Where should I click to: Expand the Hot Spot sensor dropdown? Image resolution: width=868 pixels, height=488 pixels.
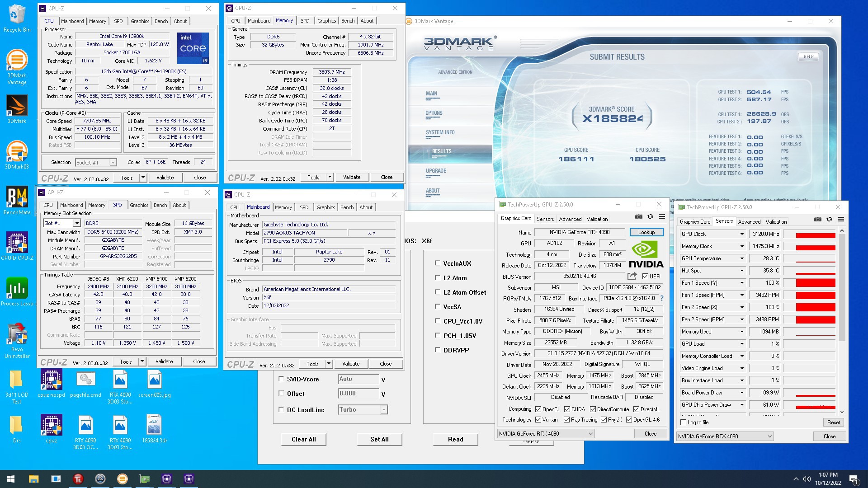742,271
